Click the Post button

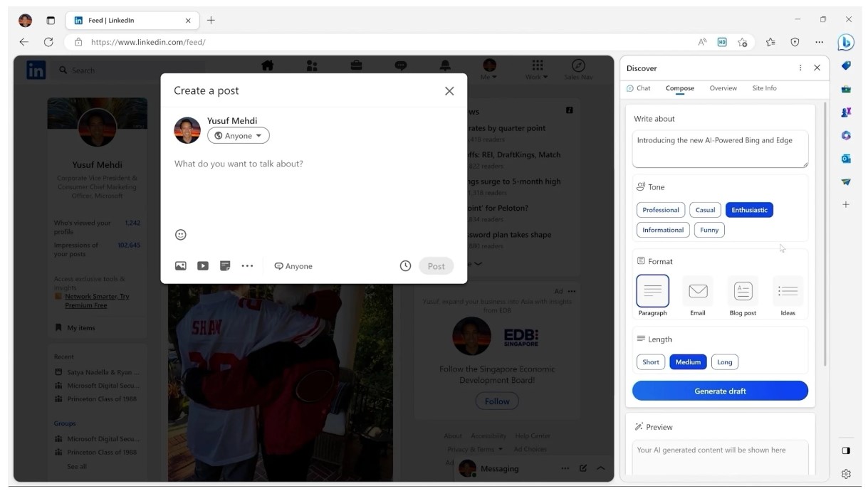pyautogui.click(x=436, y=266)
